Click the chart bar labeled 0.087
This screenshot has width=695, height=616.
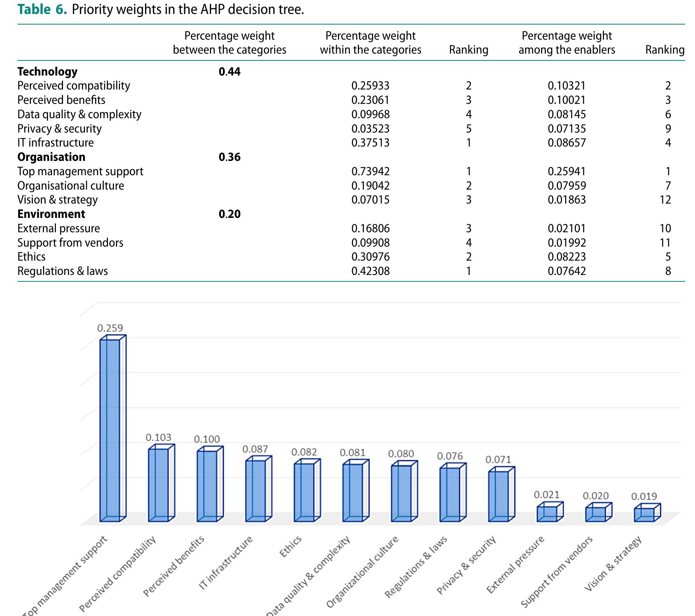(259, 489)
